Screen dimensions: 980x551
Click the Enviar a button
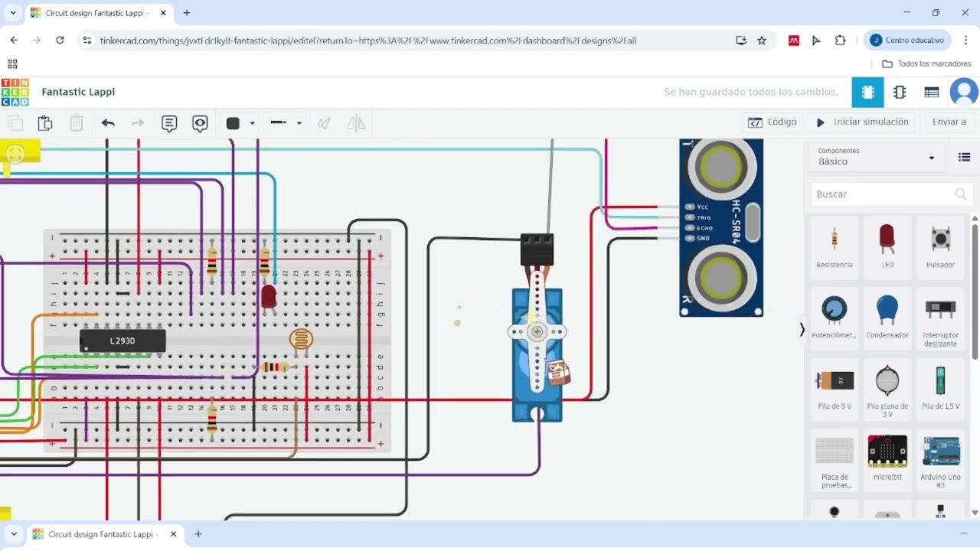tap(949, 122)
